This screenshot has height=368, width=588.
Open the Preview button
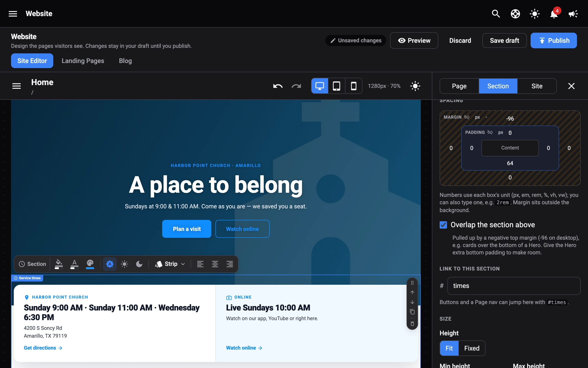tap(414, 40)
